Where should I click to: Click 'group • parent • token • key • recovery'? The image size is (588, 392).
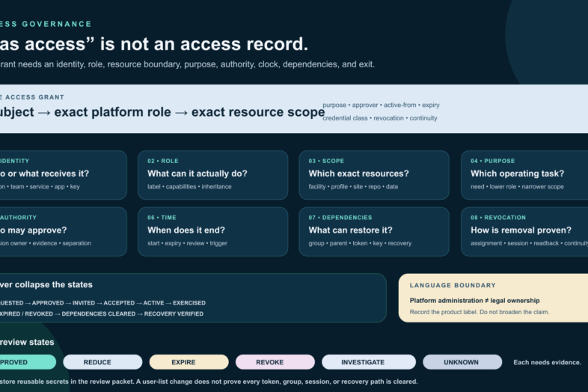(360, 243)
